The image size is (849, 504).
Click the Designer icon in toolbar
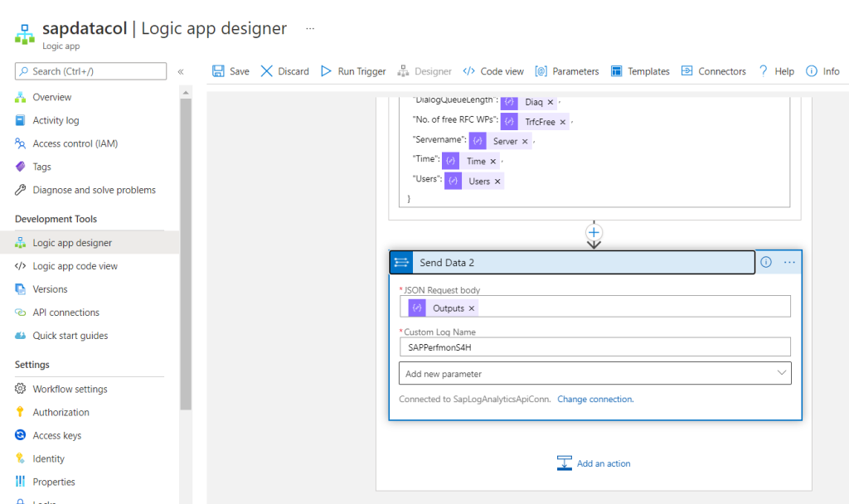(x=403, y=71)
